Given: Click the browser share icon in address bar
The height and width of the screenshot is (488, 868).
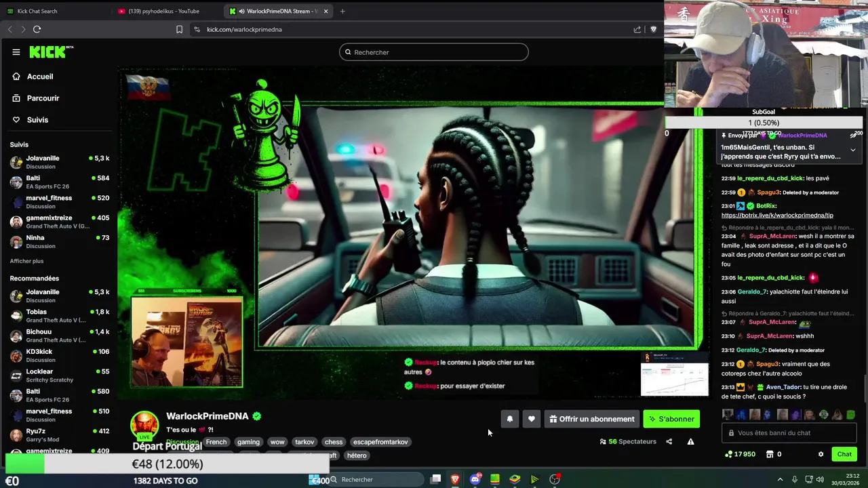Looking at the screenshot, I should (x=637, y=29).
